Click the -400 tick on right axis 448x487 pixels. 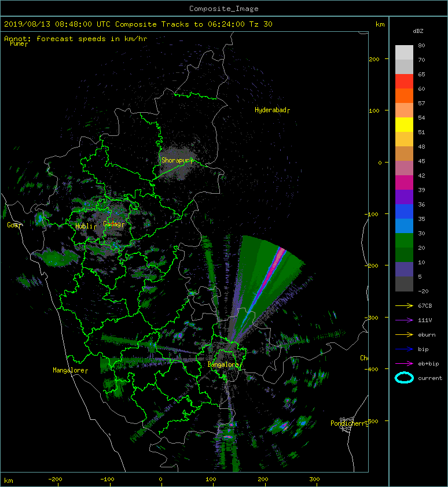click(x=372, y=369)
